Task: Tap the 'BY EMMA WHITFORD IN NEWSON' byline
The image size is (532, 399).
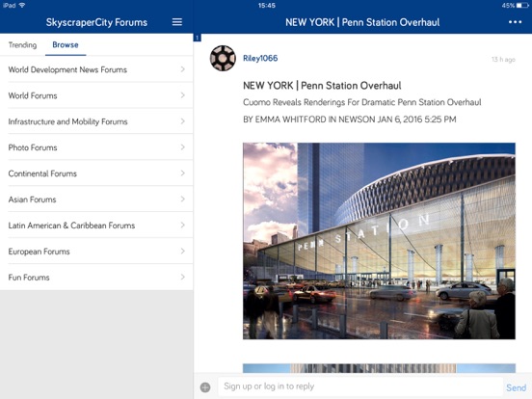Action: tap(350, 120)
